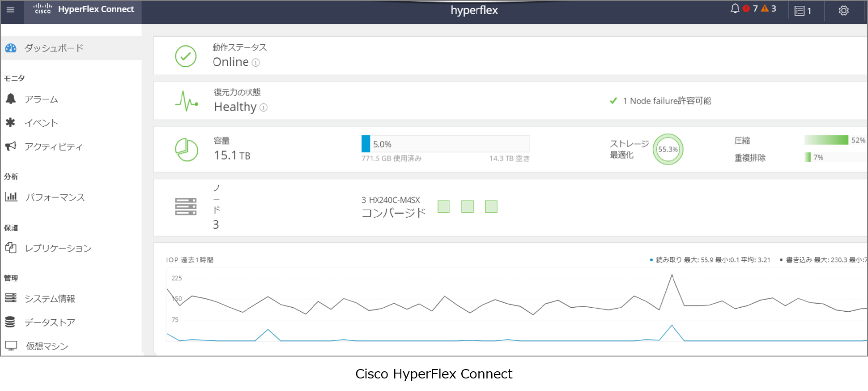Click the コンバージド label
The height and width of the screenshot is (391, 868).
[393, 213]
